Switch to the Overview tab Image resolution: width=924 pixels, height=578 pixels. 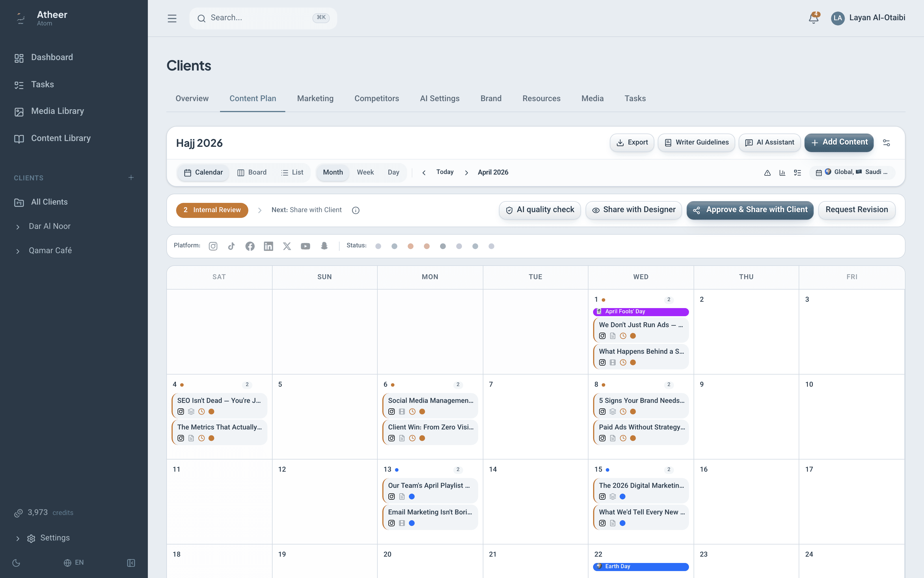192,99
